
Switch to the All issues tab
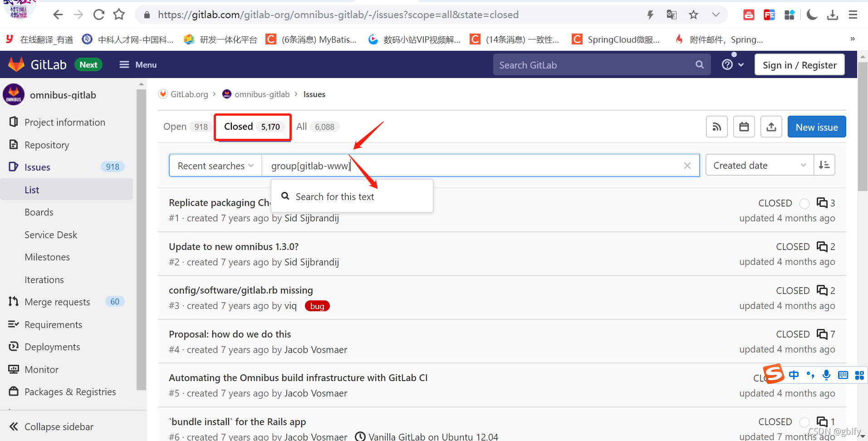point(318,127)
